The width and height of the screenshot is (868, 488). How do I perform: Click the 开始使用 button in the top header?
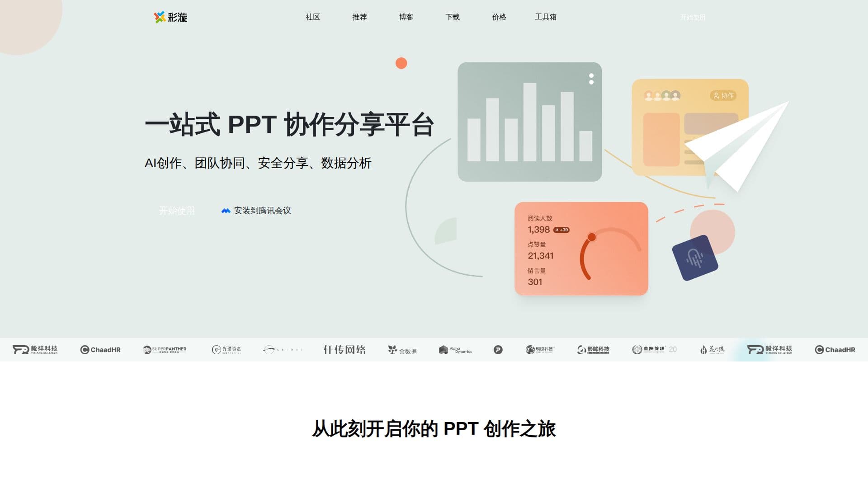coord(693,17)
